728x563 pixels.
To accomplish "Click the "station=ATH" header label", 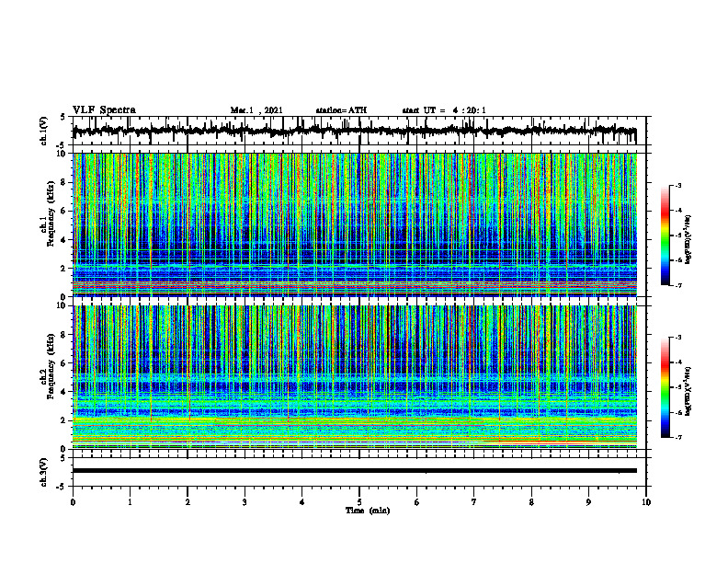I will 341,110.
